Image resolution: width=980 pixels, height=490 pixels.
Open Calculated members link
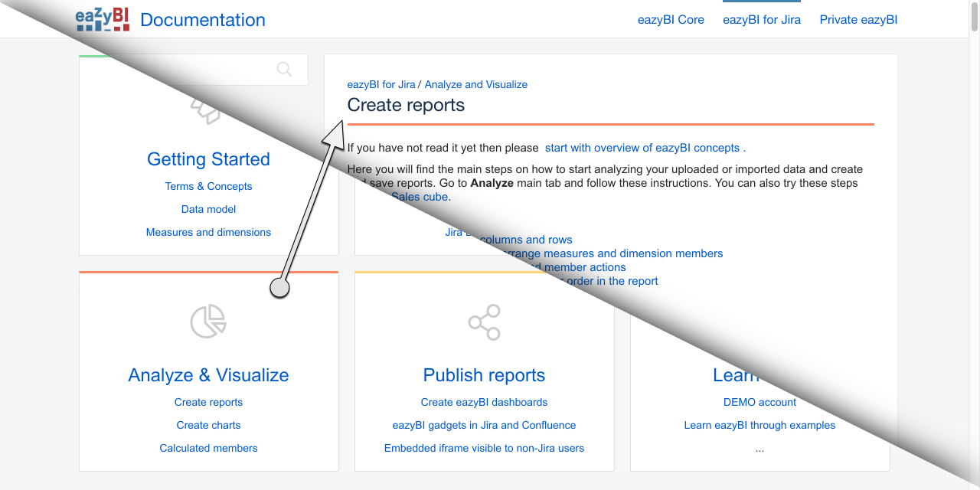[208, 448]
